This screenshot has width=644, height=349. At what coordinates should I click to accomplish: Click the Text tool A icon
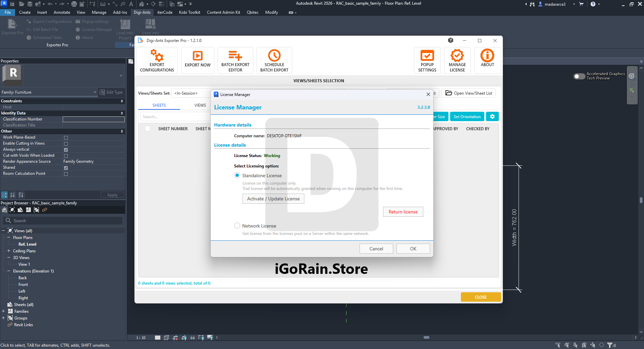pyautogui.click(x=131, y=4)
